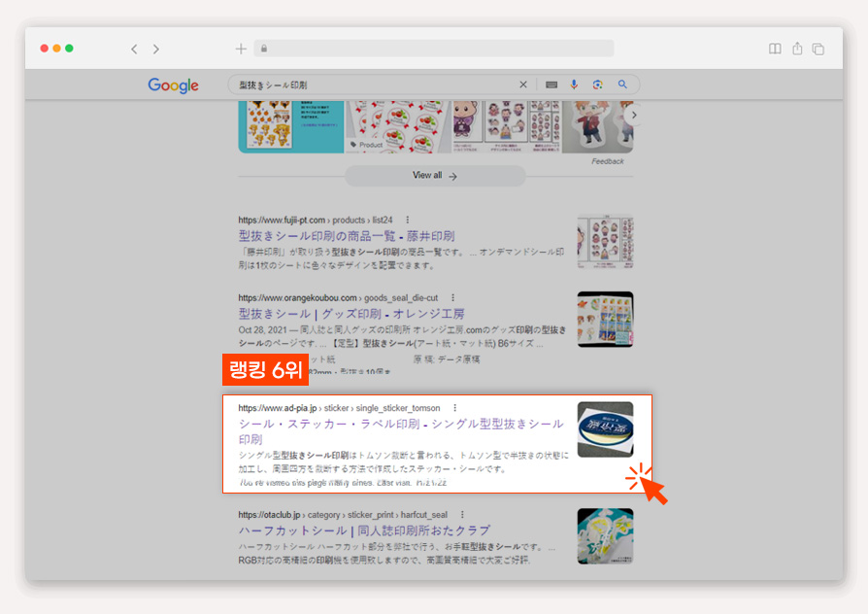Clear the search query with the X icon
Image resolution: width=868 pixels, height=614 pixels.
point(523,85)
